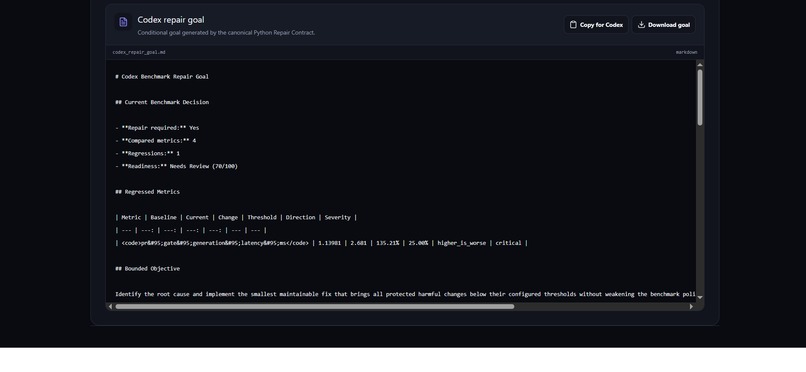Click the horizontal scrollbar right arrow

pos(691,306)
